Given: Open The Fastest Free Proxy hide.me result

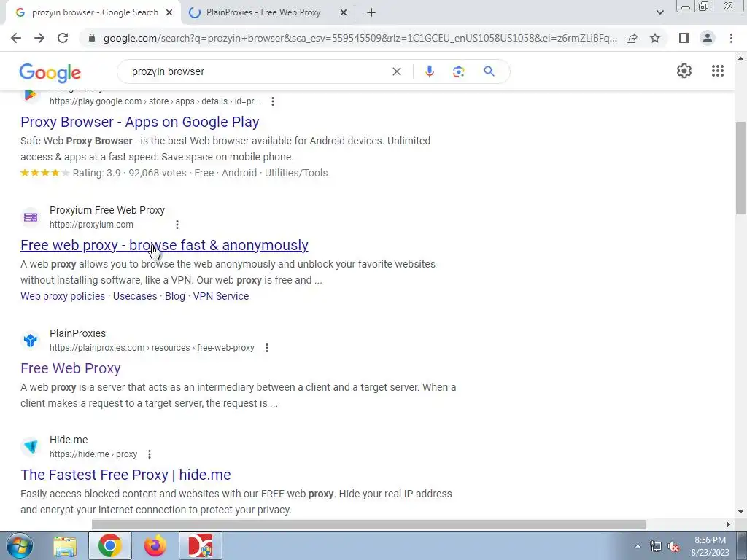Looking at the screenshot, I should 125,475.
